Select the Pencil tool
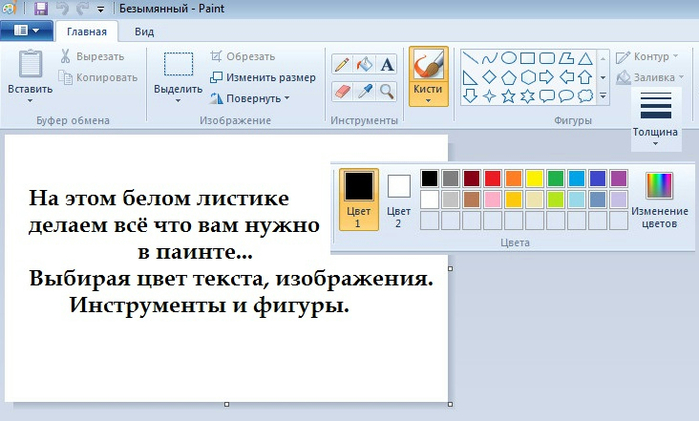699x421 pixels. click(342, 65)
